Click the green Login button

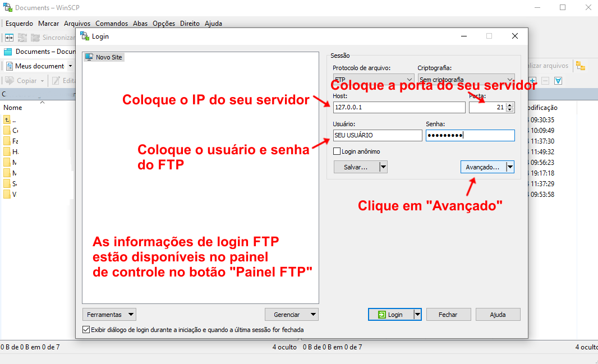coord(390,315)
